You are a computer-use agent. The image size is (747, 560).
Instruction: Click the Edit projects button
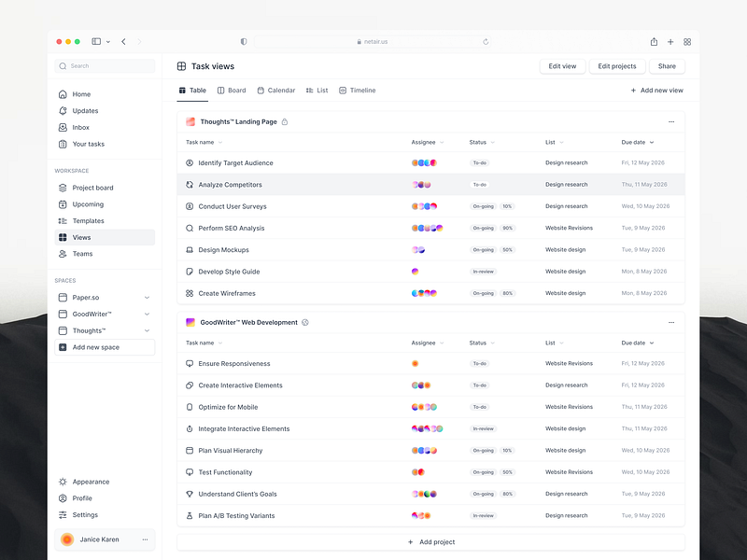[615, 66]
